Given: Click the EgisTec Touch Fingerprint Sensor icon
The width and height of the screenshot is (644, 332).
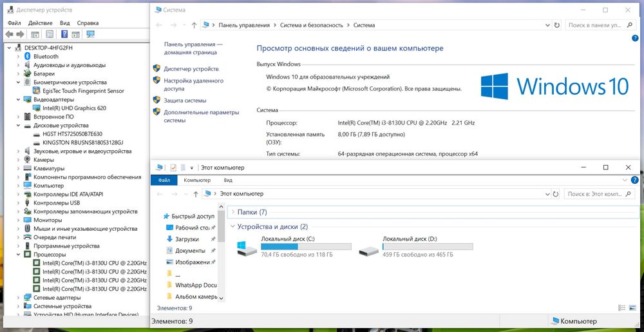Looking at the screenshot, I should click(x=37, y=91).
